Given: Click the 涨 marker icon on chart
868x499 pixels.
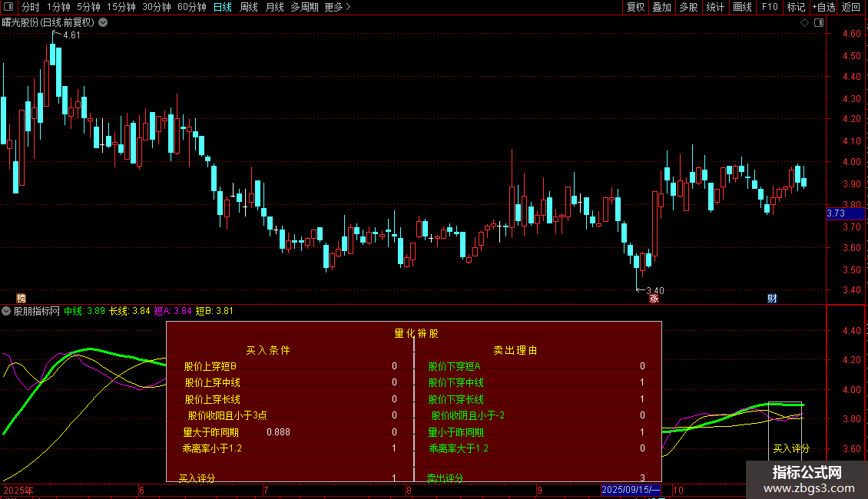Looking at the screenshot, I should pos(654,298).
